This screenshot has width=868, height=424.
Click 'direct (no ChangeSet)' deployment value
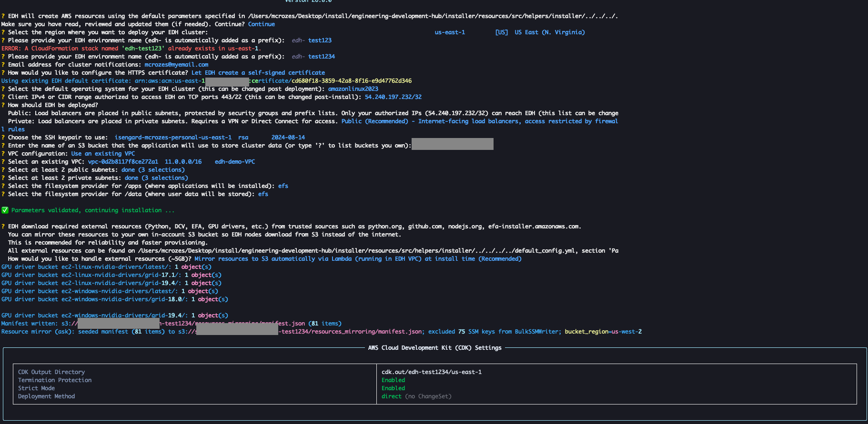click(x=416, y=396)
